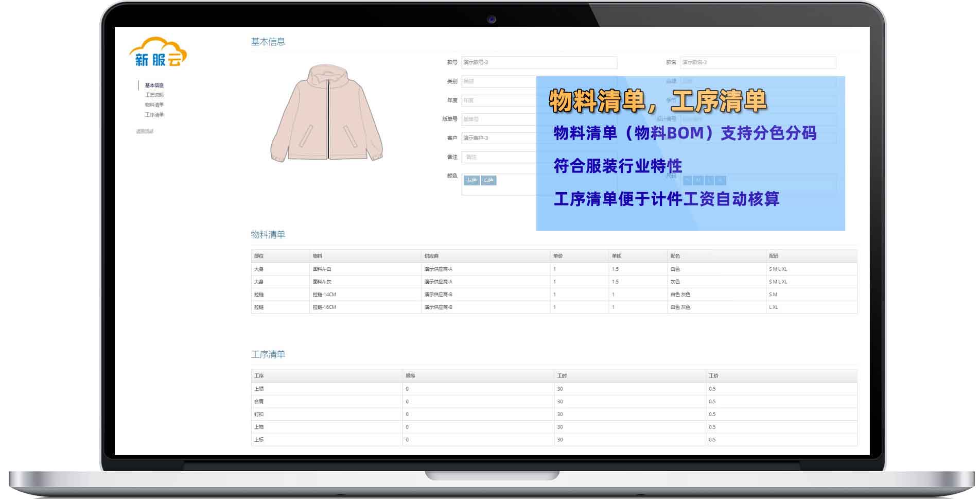Toggle the M size button under 尺码
Viewport: 980px width, 499px height.
pos(699,181)
